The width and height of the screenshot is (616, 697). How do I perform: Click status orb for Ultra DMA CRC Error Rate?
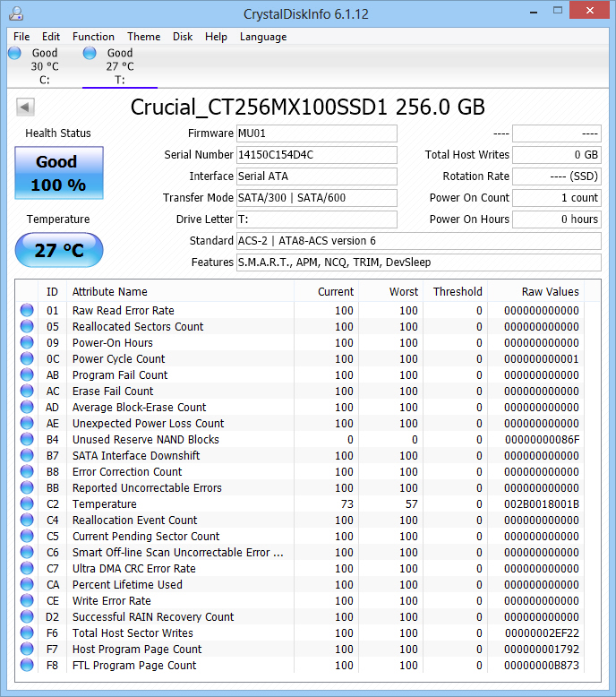coord(27,568)
